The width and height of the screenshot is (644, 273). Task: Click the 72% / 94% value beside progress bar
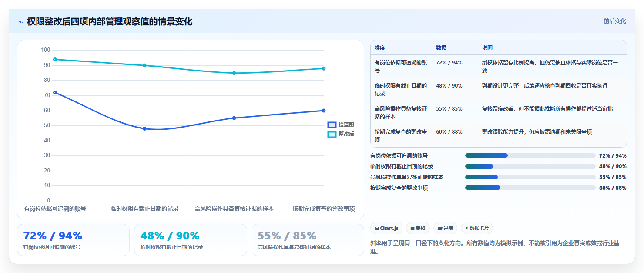pos(613,155)
